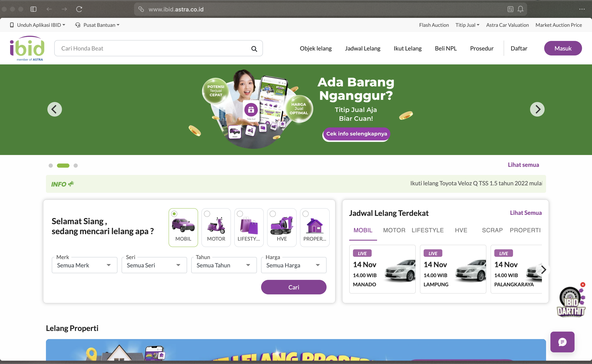Click Cek info selengkapnya banner button

[x=356, y=134]
